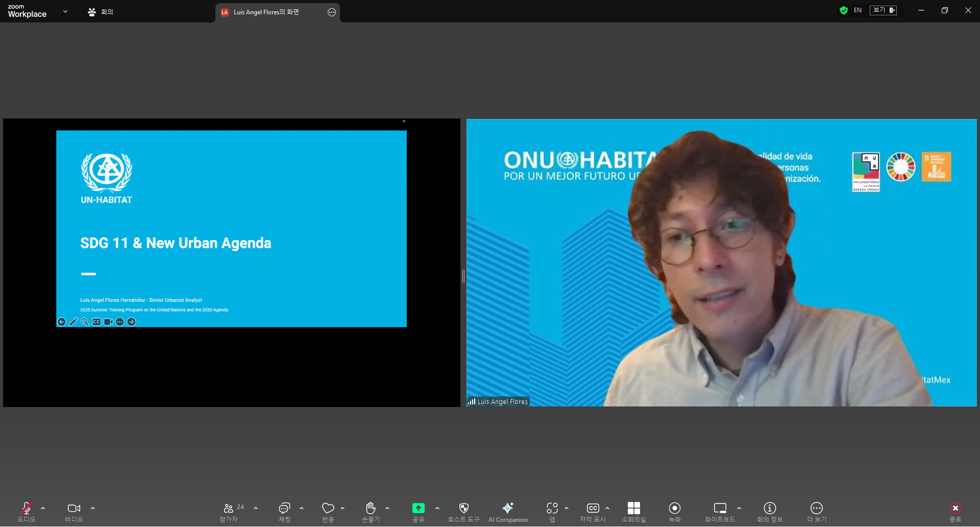Click the Senior Urbanist Analyst presenter line
This screenshot has width=980, height=527.
click(141, 300)
